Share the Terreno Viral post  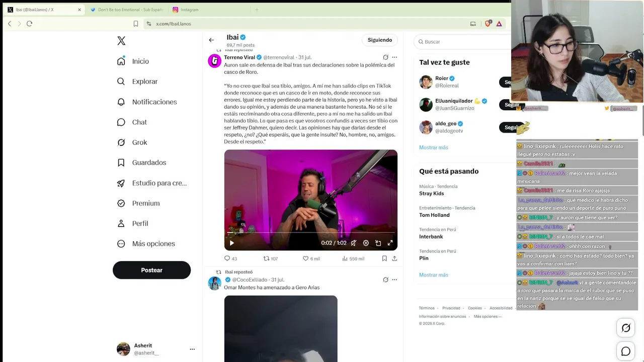(x=394, y=258)
